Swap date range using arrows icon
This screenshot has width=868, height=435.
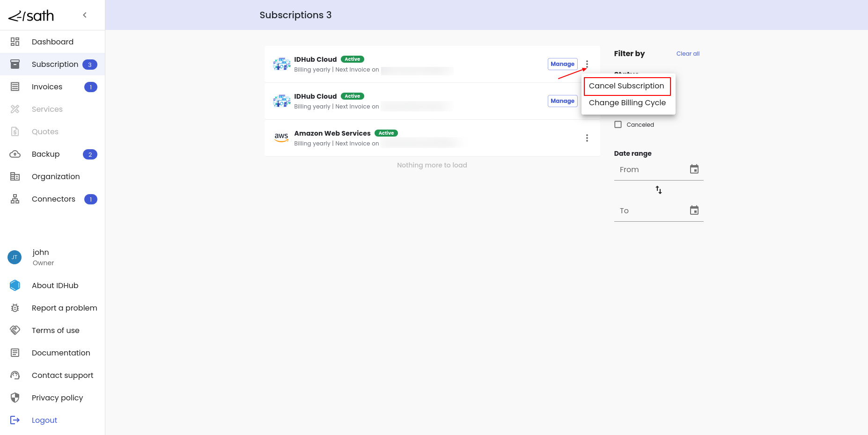coord(658,190)
